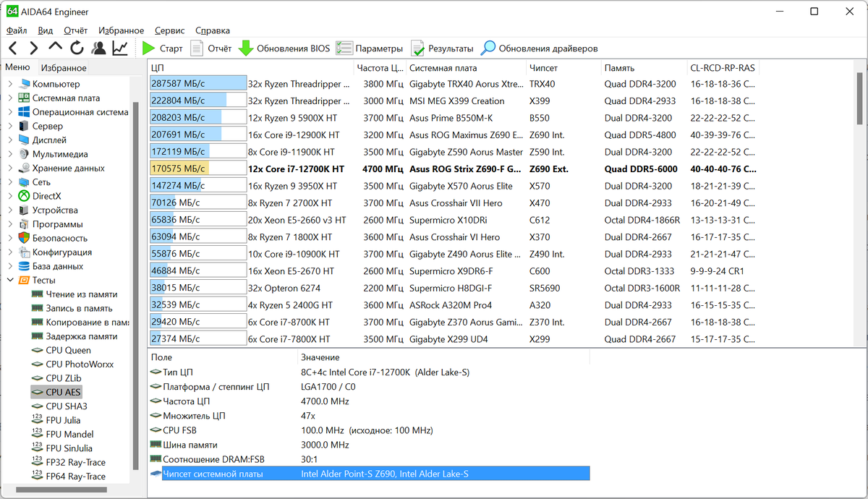Expand the Хранение данных tree node
Viewport: 868px width, 499px height.
(10, 168)
